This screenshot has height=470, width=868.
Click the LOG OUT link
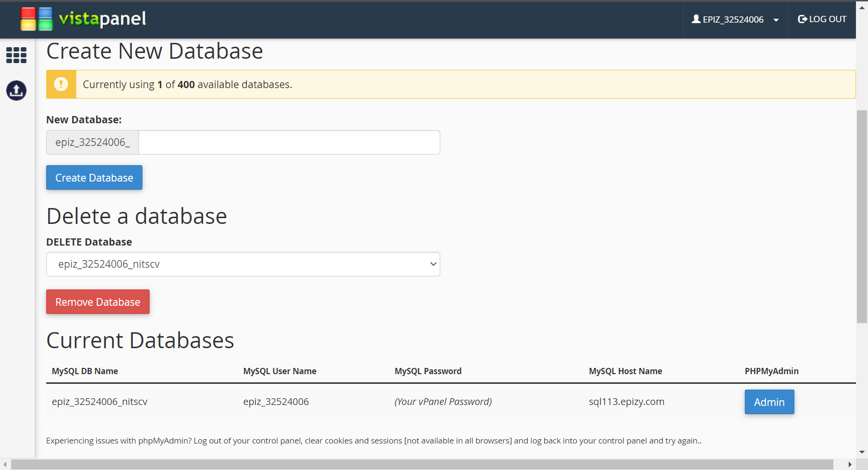pyautogui.click(x=822, y=19)
